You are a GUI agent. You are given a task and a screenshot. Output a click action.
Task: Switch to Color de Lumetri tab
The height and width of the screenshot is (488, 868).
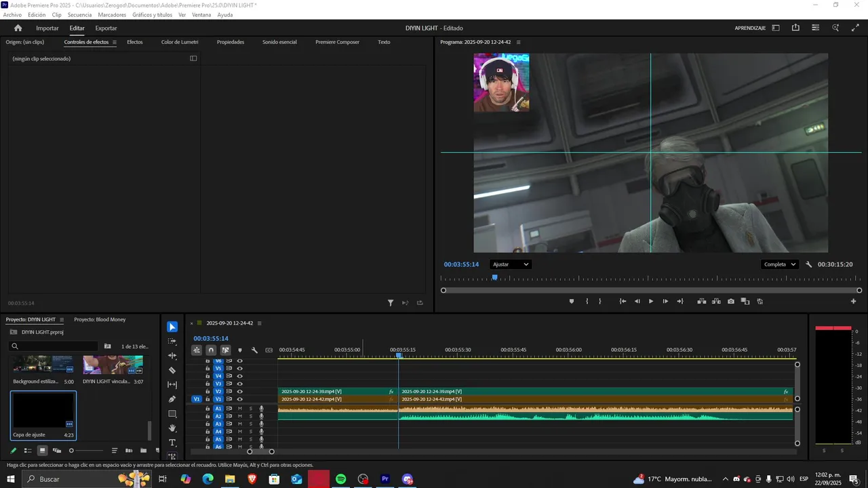[x=180, y=42]
